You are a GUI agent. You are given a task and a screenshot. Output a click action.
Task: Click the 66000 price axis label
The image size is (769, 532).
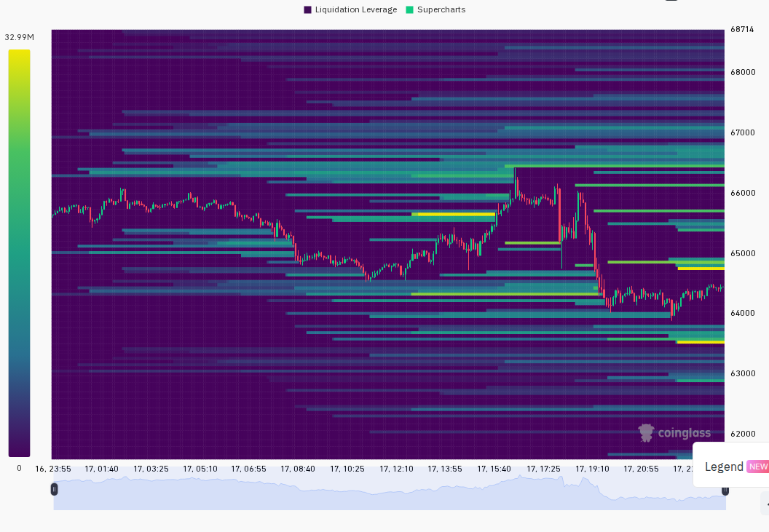pyautogui.click(x=743, y=193)
